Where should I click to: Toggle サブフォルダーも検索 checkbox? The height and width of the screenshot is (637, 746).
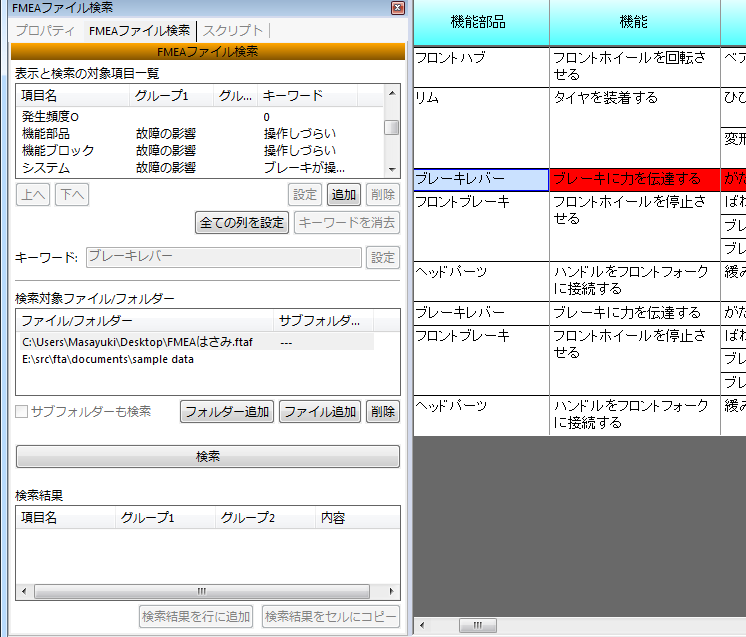point(21,412)
